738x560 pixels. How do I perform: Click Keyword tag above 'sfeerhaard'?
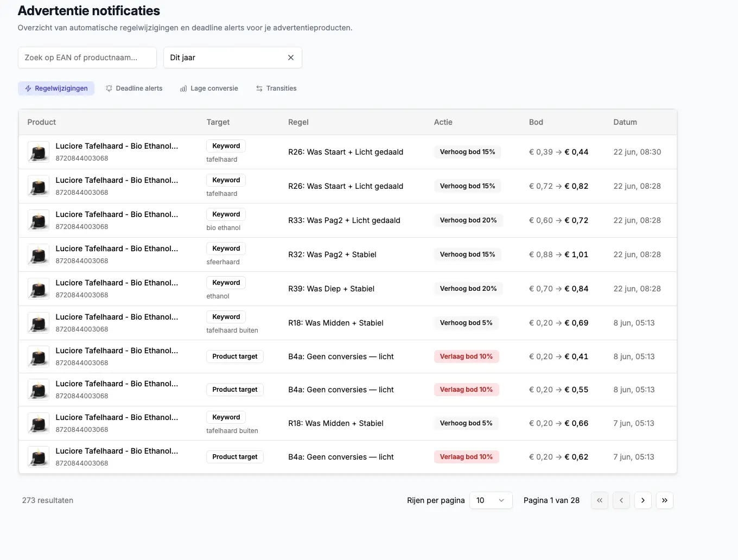[226, 249]
